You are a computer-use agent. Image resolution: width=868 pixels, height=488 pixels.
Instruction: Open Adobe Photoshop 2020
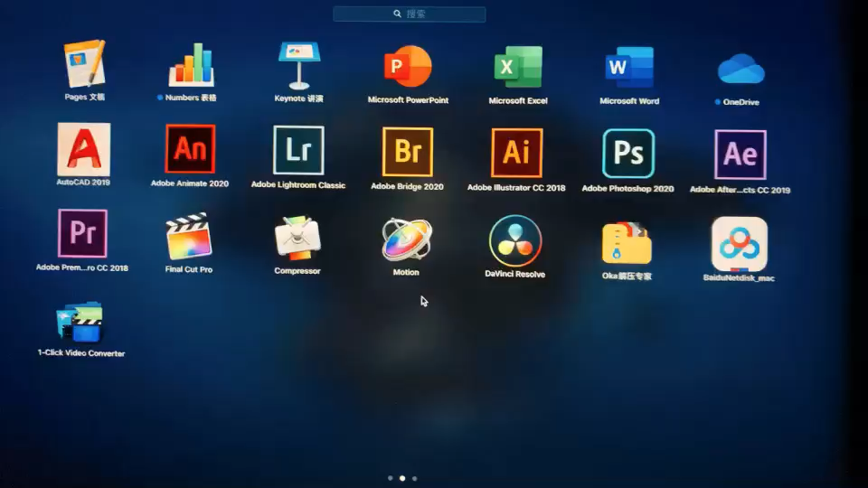click(x=628, y=154)
